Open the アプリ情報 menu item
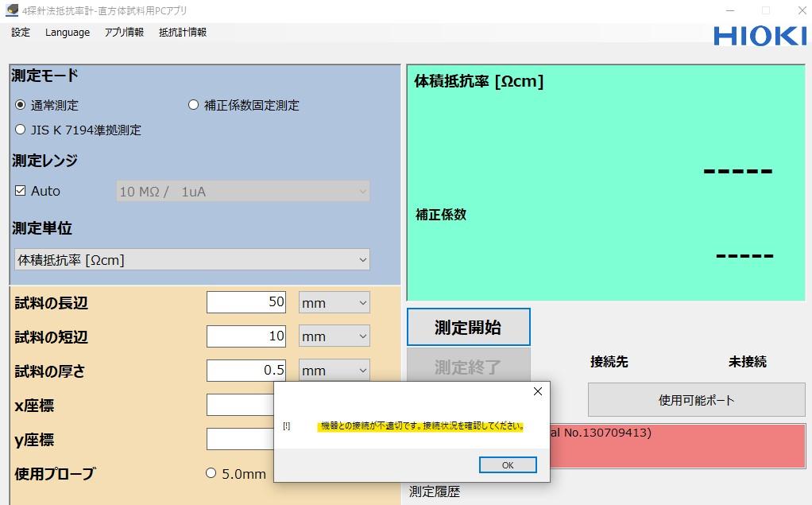Image resolution: width=812 pixels, height=505 pixels. pos(123,32)
